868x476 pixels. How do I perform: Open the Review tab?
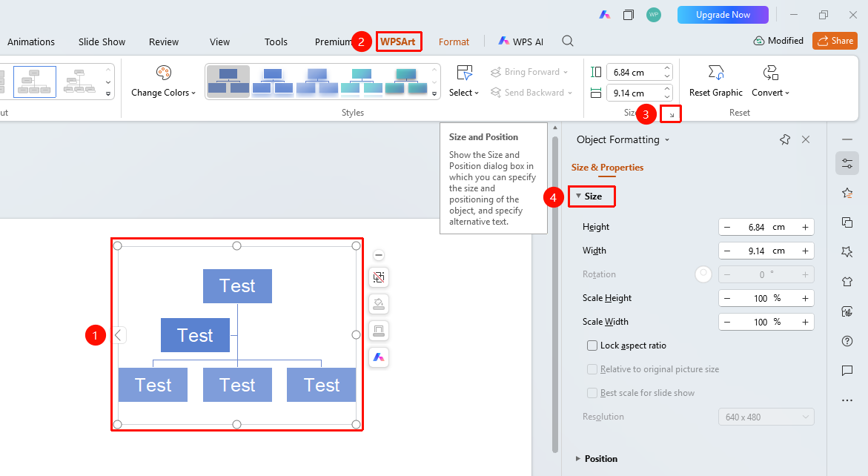pos(164,42)
